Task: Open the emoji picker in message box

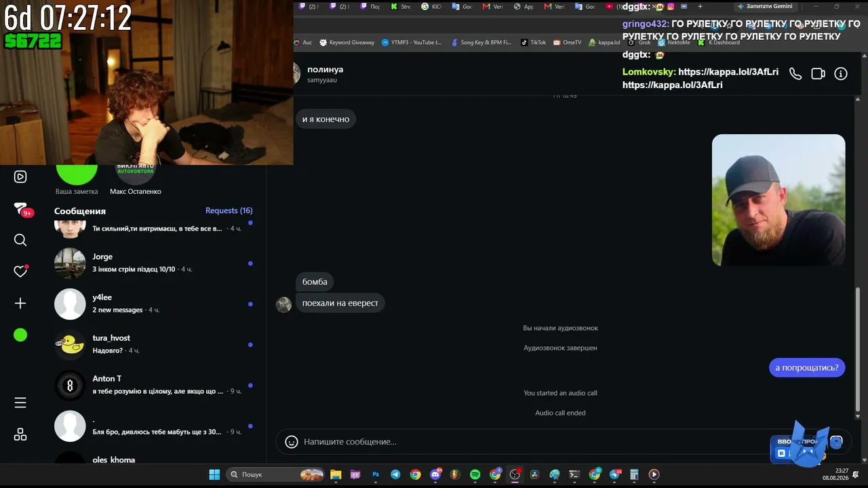Action: pyautogui.click(x=292, y=442)
